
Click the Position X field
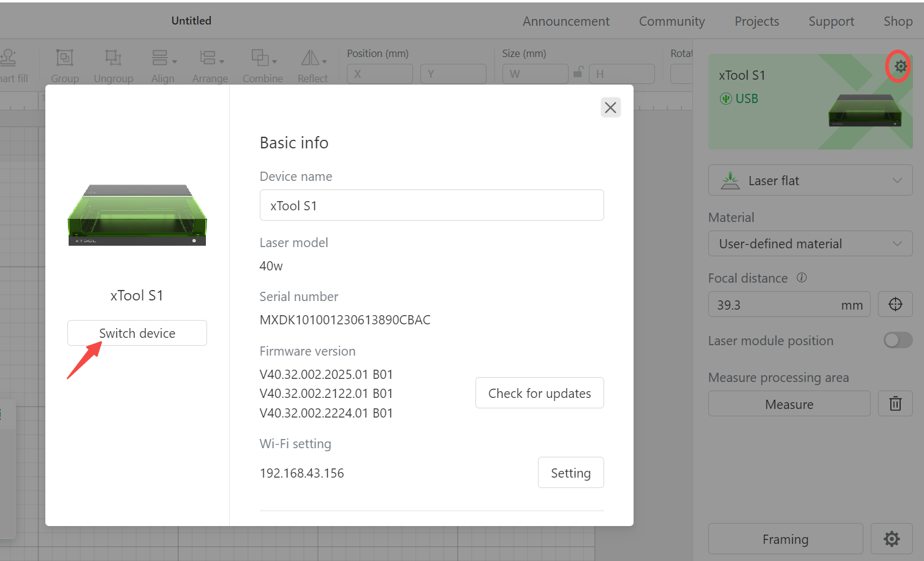point(380,74)
